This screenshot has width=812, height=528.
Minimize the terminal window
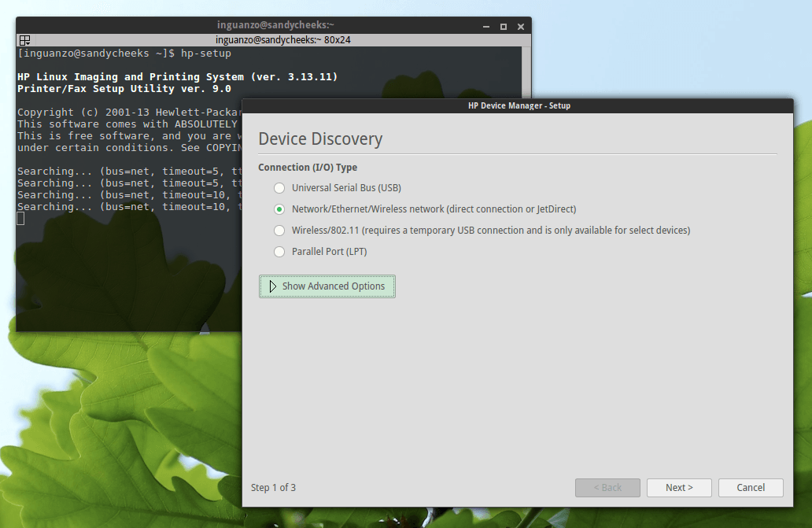point(485,25)
